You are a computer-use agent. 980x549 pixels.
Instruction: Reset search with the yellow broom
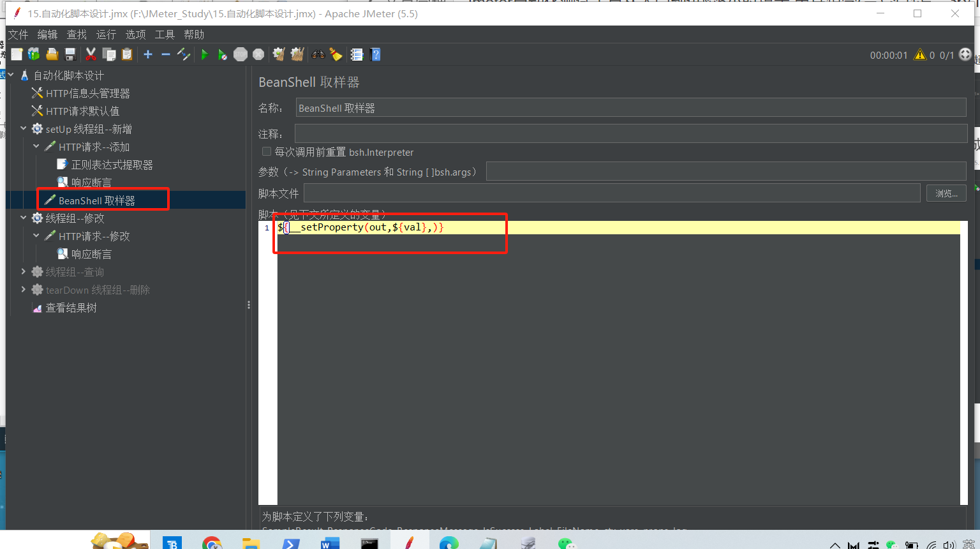pos(336,55)
